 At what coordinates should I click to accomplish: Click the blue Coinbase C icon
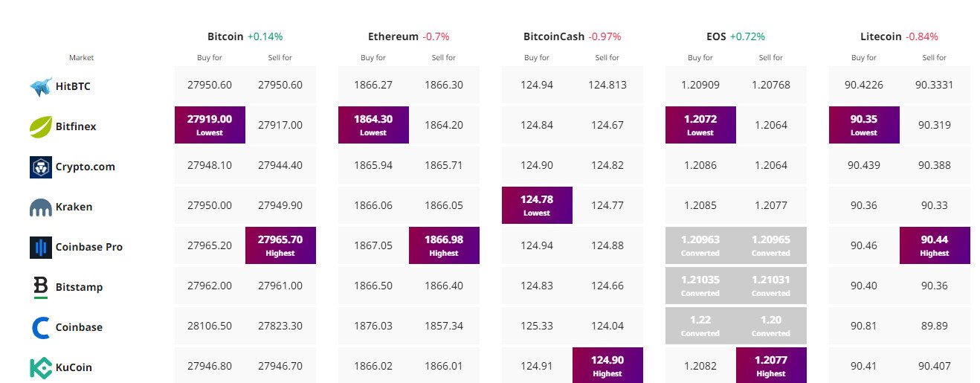[x=40, y=327]
